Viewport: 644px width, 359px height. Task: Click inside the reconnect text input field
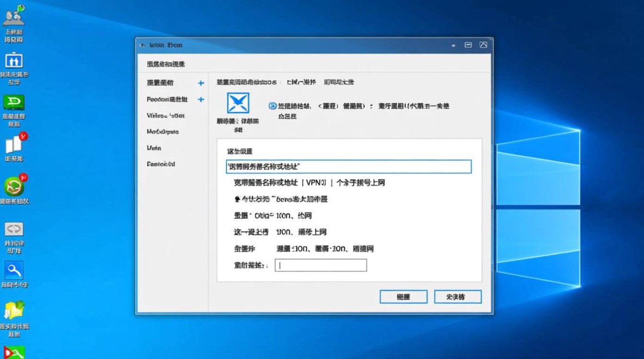(320, 265)
